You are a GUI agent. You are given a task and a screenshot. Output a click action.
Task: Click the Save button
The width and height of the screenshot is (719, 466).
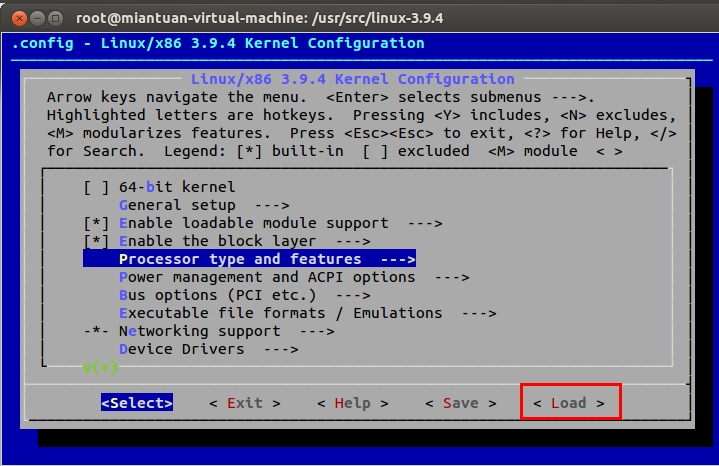[461, 403]
